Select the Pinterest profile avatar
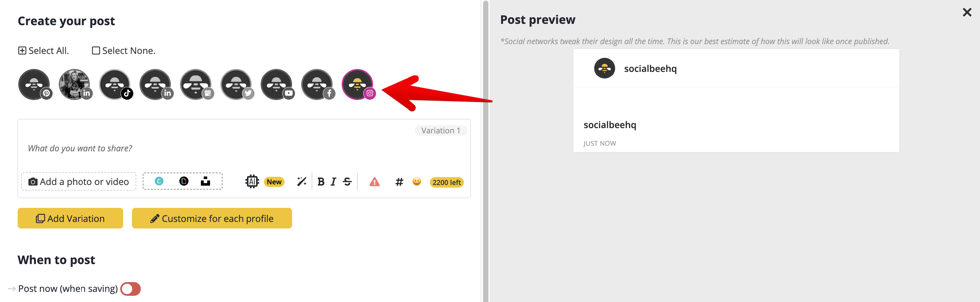Image resolution: width=980 pixels, height=302 pixels. (35, 85)
